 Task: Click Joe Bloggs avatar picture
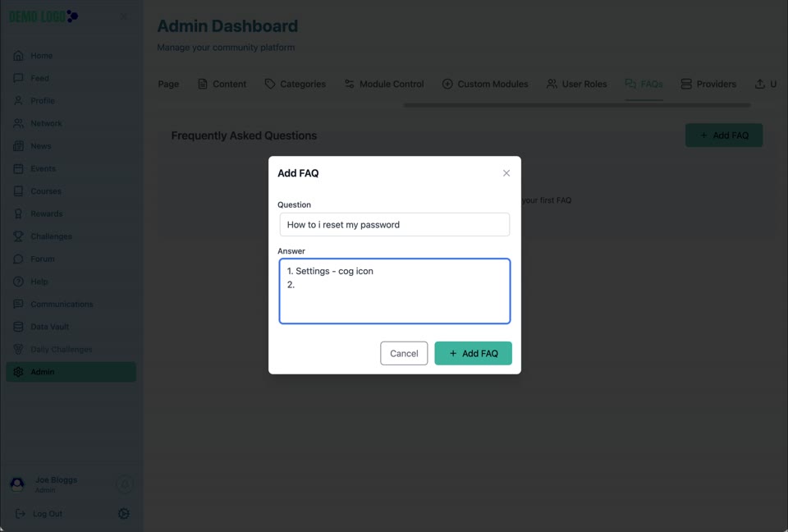click(17, 484)
